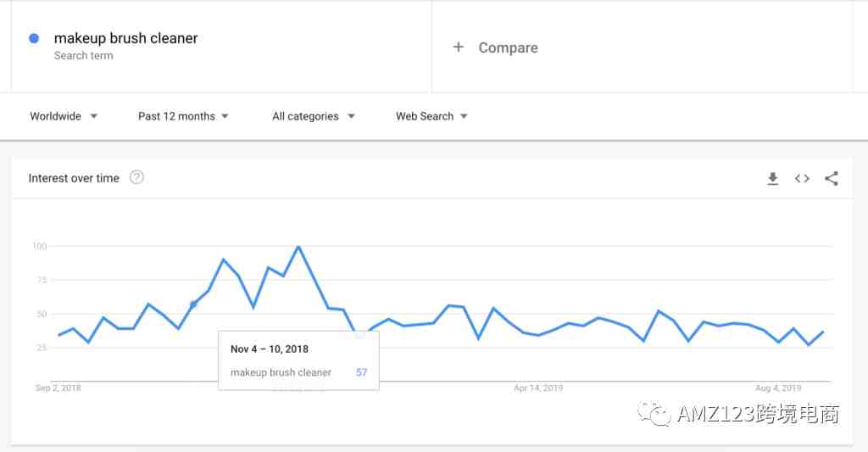Click the Aug 4, 2019 axis label
Screen dimensions: 868x452
[778, 388]
